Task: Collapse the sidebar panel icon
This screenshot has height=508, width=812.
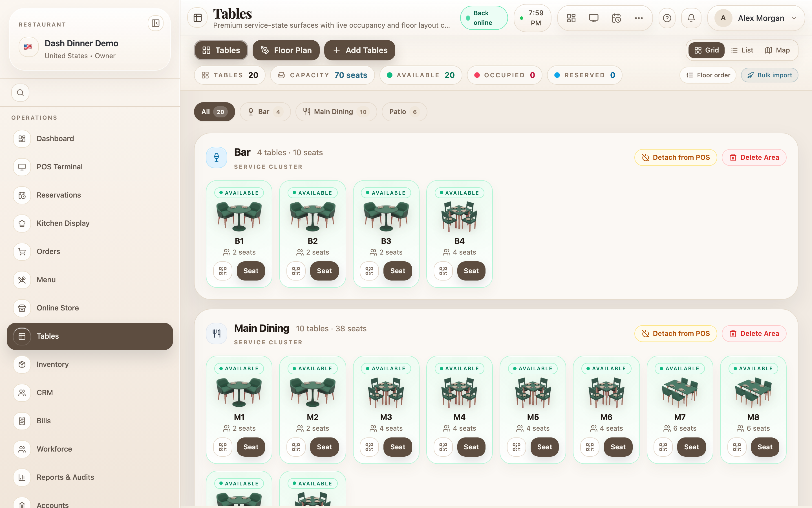Action: tap(155, 23)
